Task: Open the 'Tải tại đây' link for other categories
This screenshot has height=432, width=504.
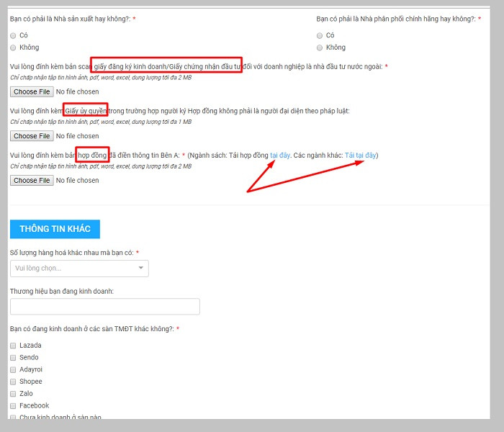Action: tap(360, 156)
